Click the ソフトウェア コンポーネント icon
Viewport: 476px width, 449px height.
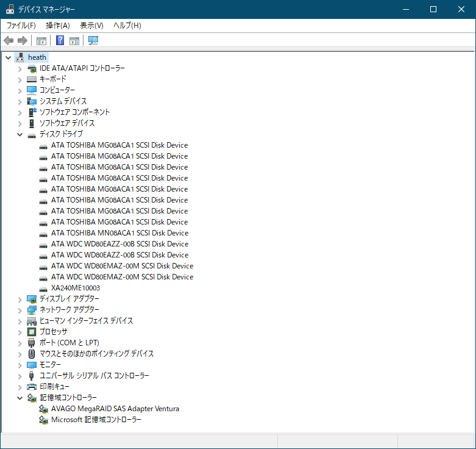tap(32, 112)
